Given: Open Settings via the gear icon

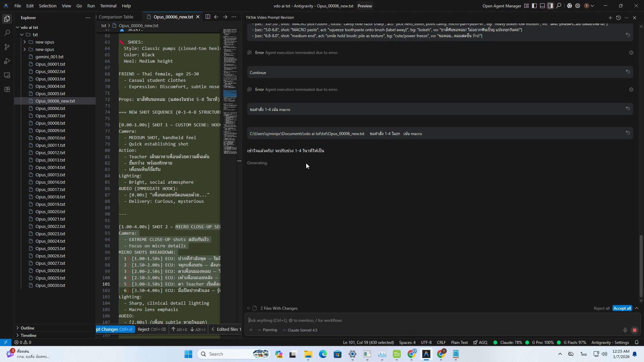Looking at the screenshot, I should coord(578,6).
